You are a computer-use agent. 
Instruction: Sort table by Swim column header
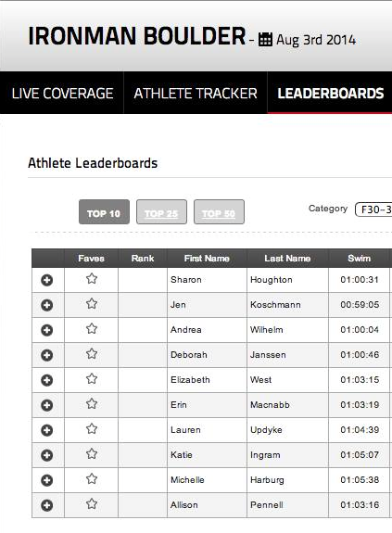(359, 259)
